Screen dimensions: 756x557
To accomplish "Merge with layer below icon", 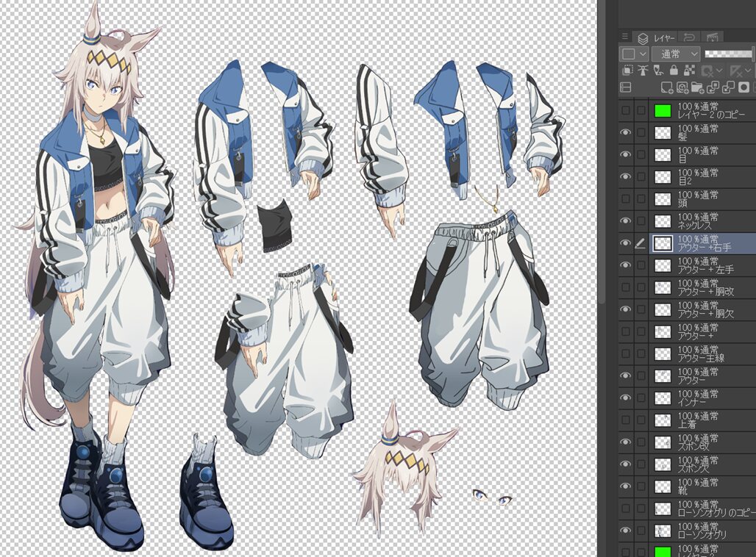I will pyautogui.click(x=728, y=87).
